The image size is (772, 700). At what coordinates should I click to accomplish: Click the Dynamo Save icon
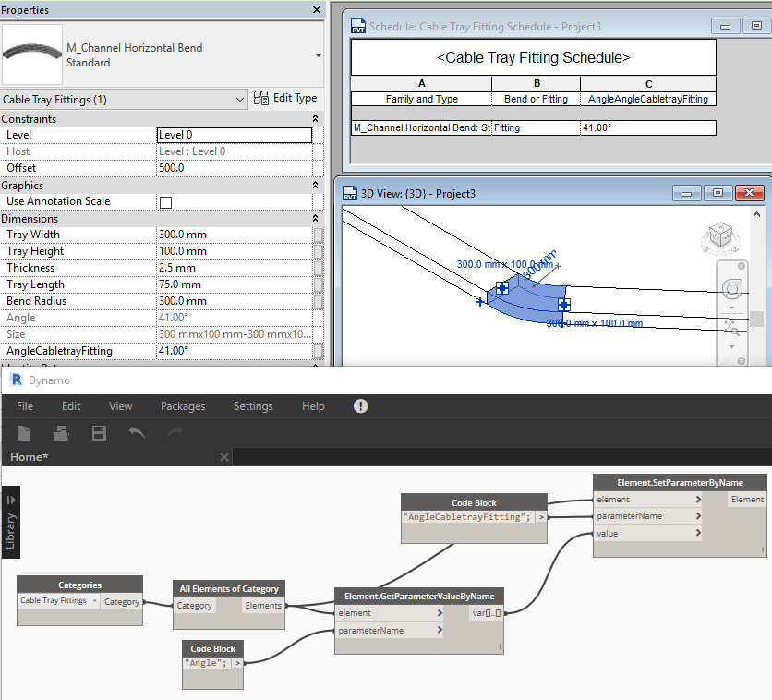click(x=99, y=433)
